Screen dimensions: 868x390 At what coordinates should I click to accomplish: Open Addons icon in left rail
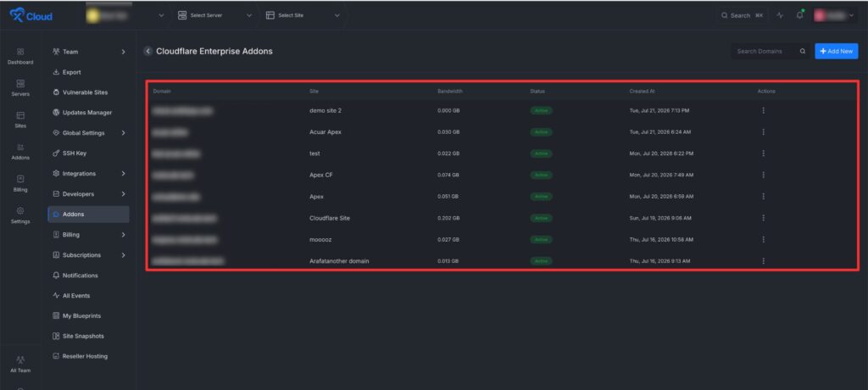click(20, 151)
